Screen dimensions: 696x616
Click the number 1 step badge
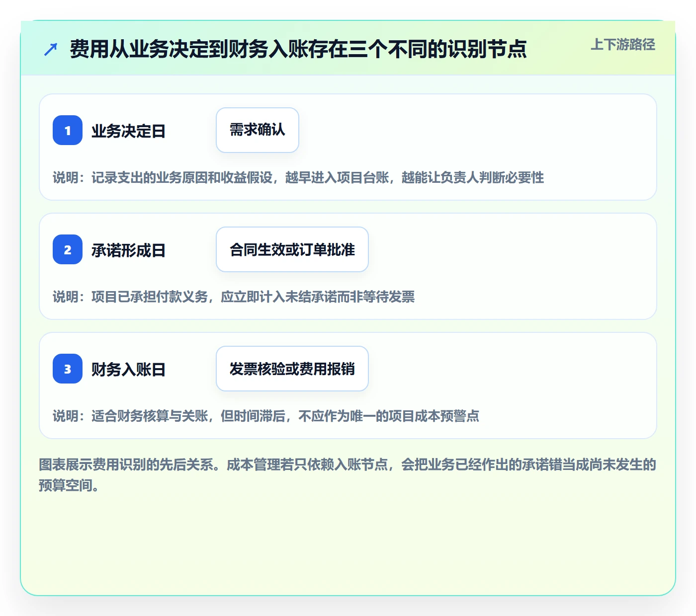(68, 130)
